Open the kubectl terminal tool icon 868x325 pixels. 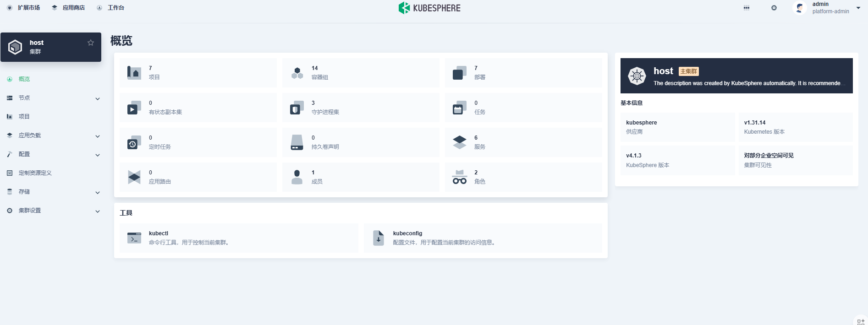pos(134,238)
